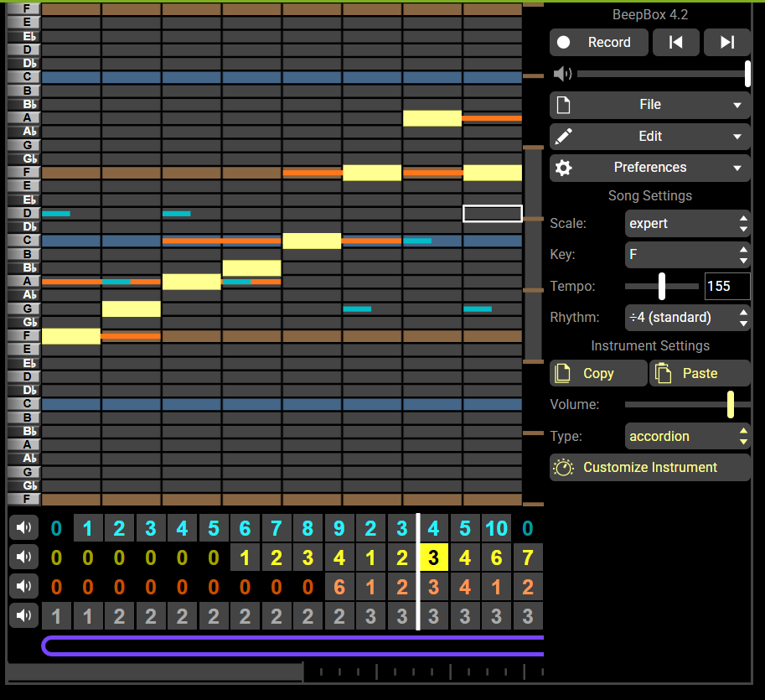Click the Copy instrument button
Image resolution: width=765 pixels, height=700 pixels.
(x=598, y=373)
